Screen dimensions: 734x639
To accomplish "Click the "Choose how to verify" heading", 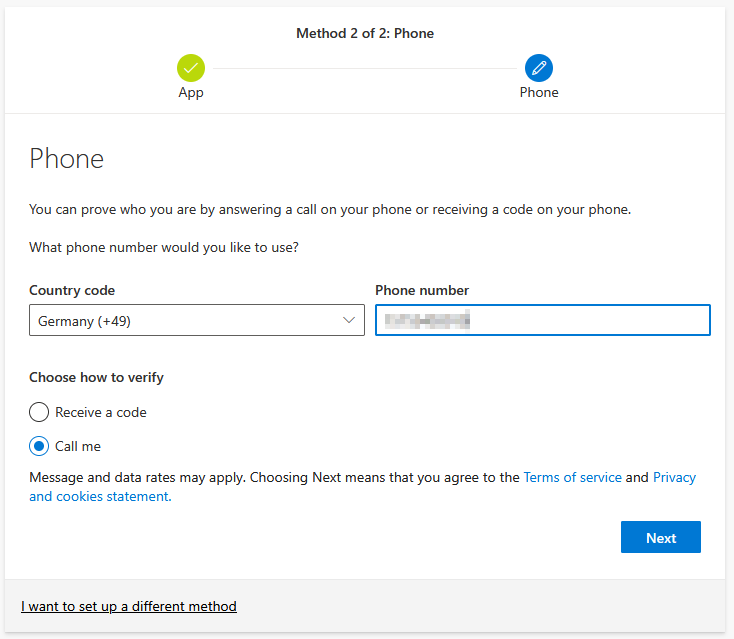I will click(96, 377).
